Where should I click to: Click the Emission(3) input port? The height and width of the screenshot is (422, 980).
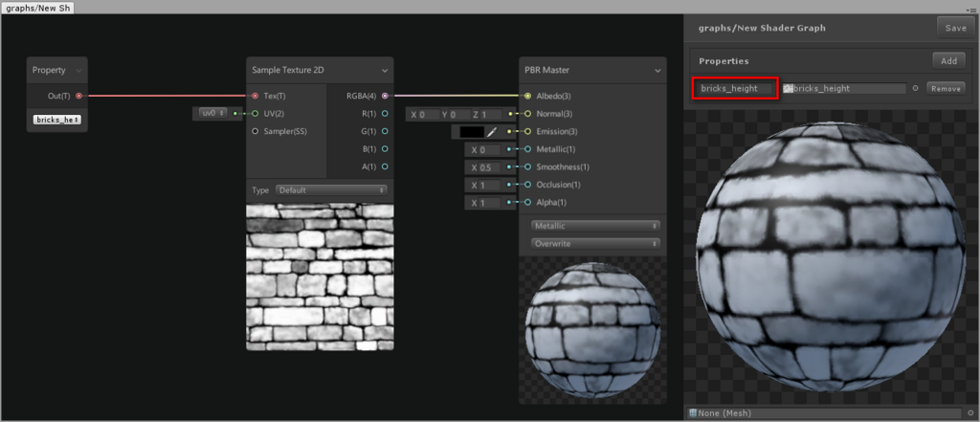[527, 132]
